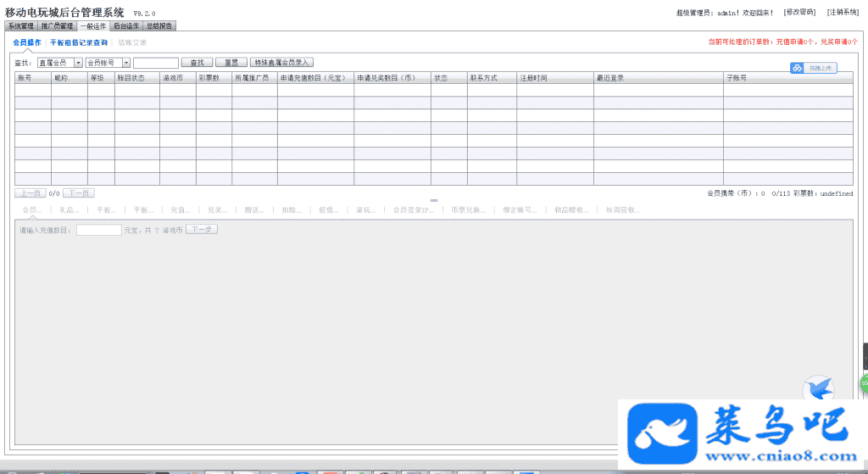The width and height of the screenshot is (868, 474).
Task: Click the blue bird floating icon
Action: click(x=819, y=388)
